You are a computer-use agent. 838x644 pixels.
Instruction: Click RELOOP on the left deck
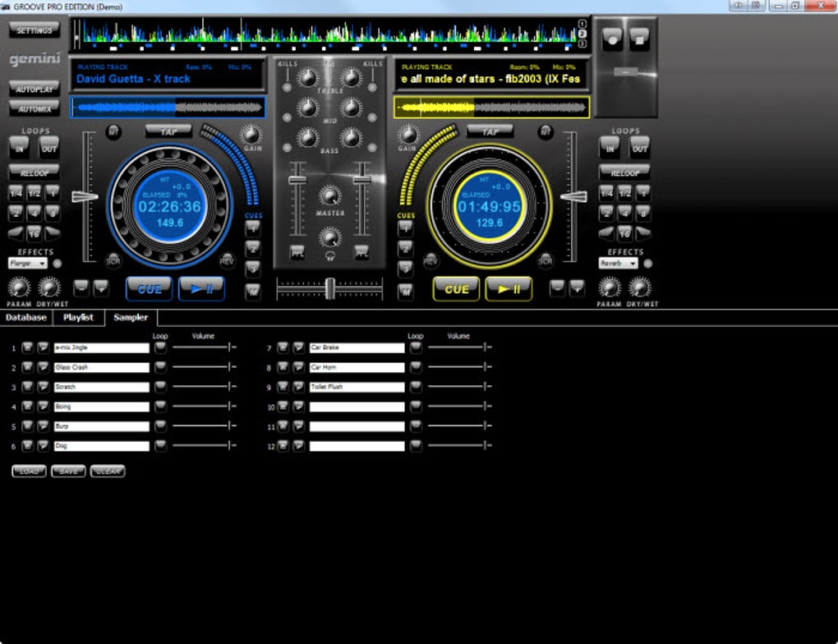click(35, 172)
